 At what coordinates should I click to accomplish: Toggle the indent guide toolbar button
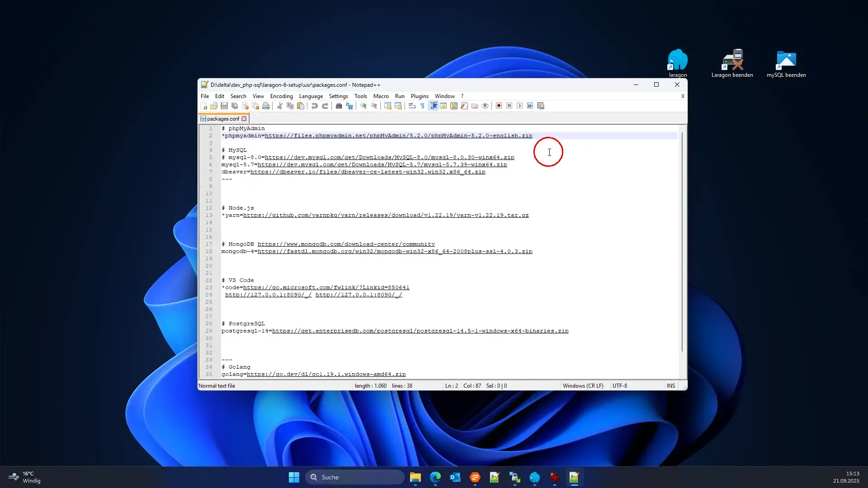(x=433, y=106)
